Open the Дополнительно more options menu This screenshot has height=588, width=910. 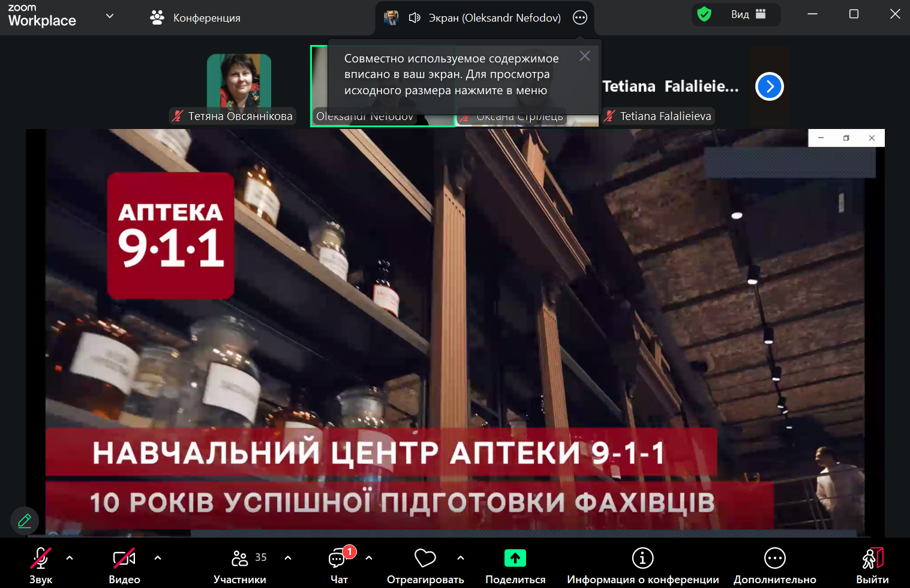(774, 565)
